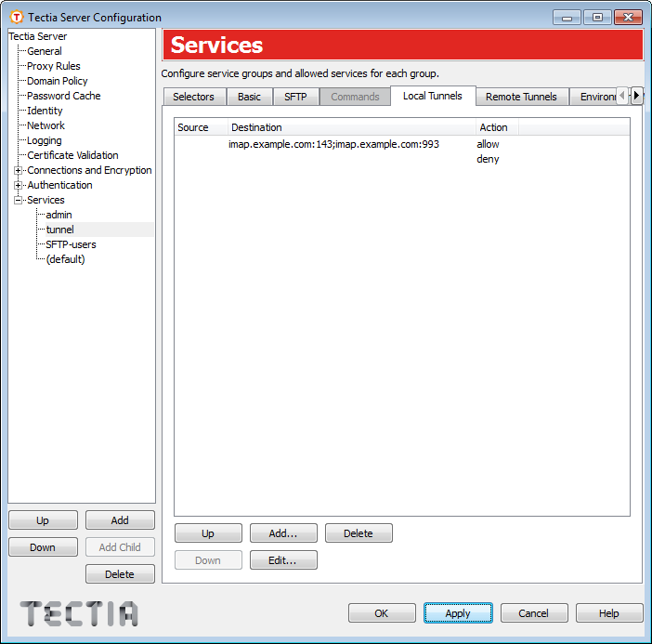This screenshot has width=652, height=644.
Task: Select the SFTP-users service group
Action: coord(72,244)
